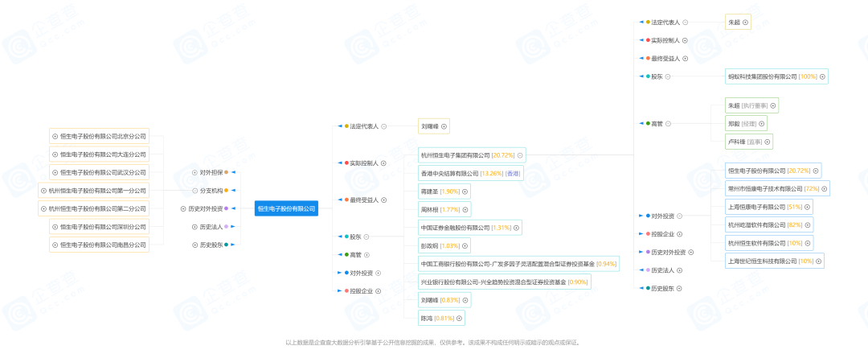Expand 对外投资 with plus next to 控股企业
Screen dimensions: 868x354
point(378,273)
